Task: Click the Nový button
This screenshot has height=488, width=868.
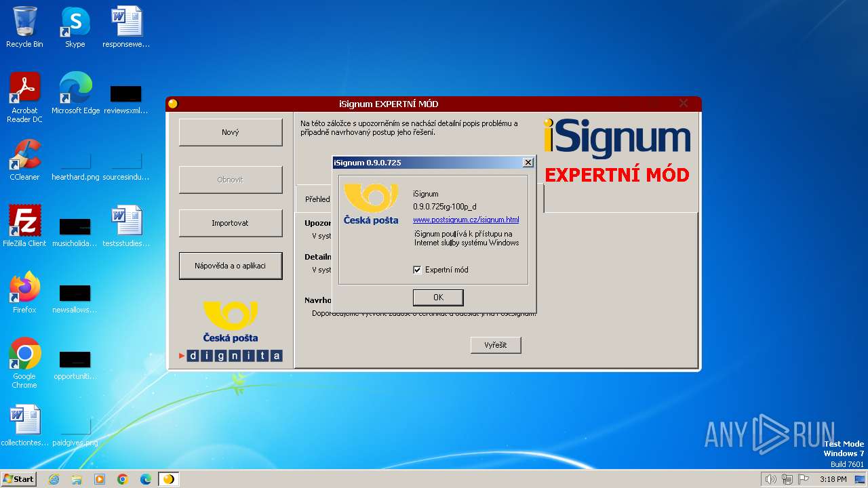Action: [231, 132]
